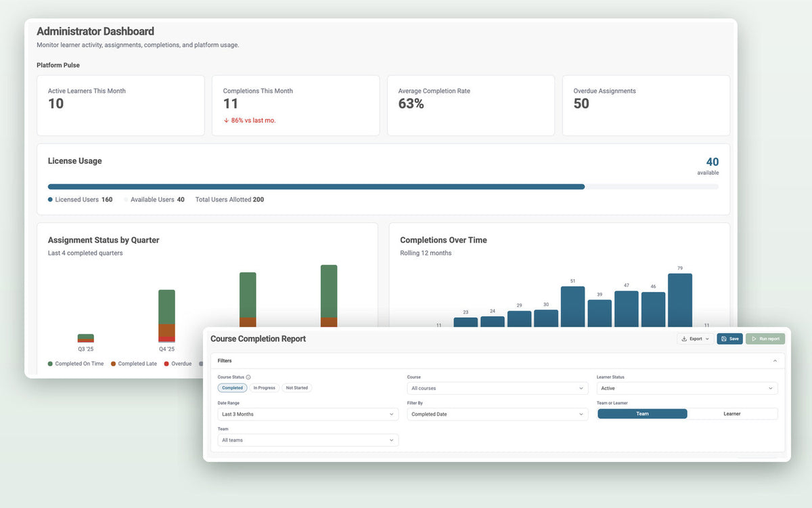Click the Platform Pulse section label

58,66
